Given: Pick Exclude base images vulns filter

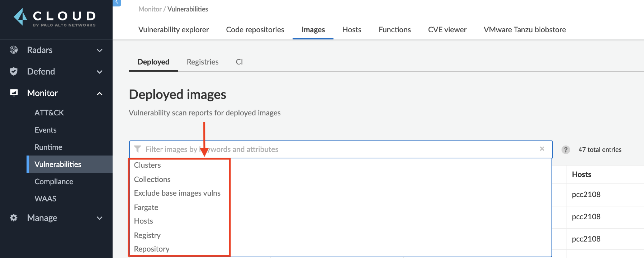Looking at the screenshot, I should tap(177, 193).
